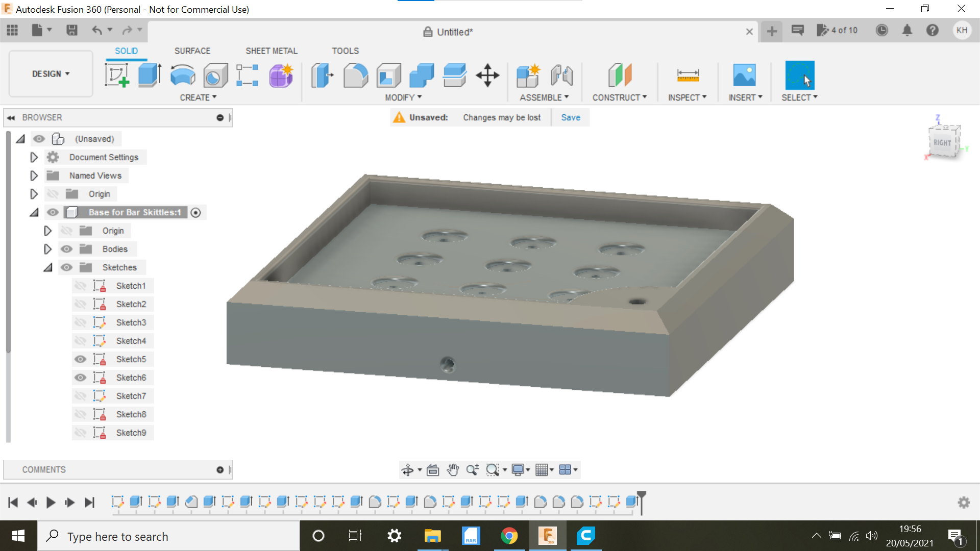Image resolution: width=980 pixels, height=551 pixels.
Task: Click the visual style display mode icon
Action: click(519, 469)
